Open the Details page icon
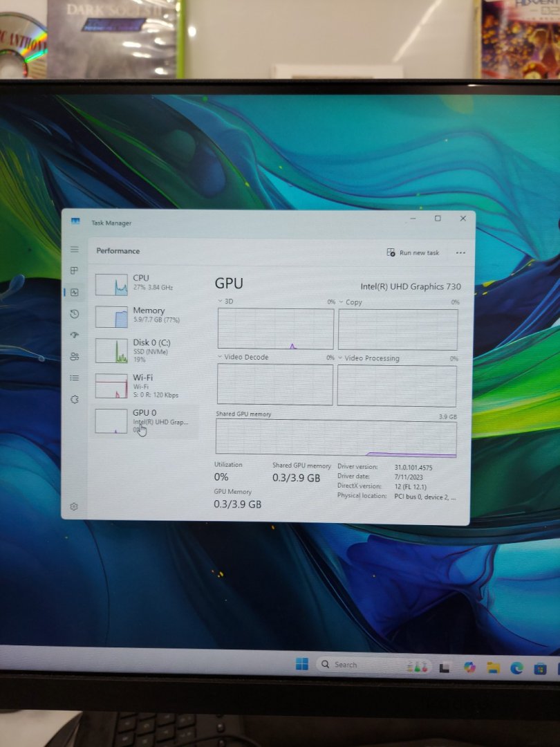The image size is (560, 747). click(x=75, y=378)
